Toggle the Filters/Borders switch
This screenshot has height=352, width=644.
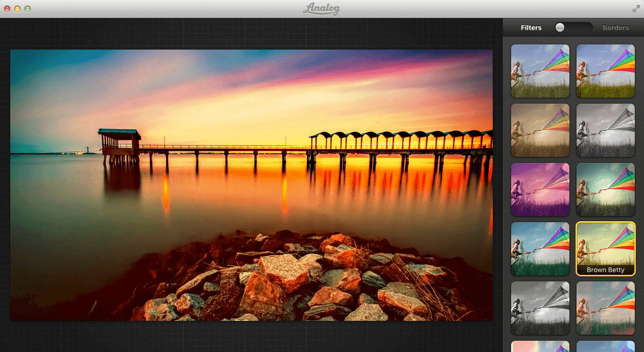pos(573,28)
